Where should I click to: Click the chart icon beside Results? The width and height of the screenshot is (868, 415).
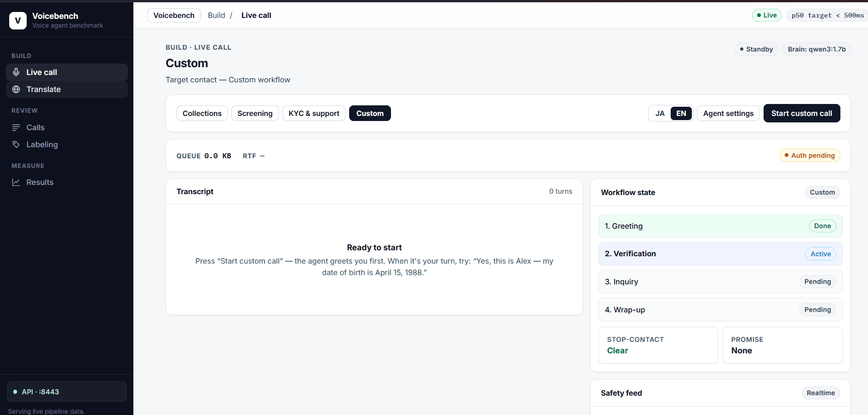pyautogui.click(x=16, y=182)
